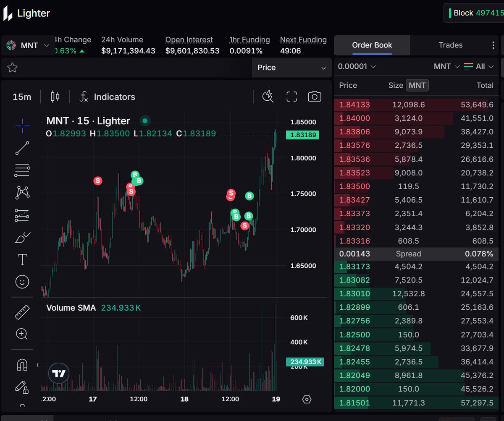This screenshot has width=504, height=421.
Task: Select the ruler measure tool
Action: pyautogui.click(x=22, y=312)
